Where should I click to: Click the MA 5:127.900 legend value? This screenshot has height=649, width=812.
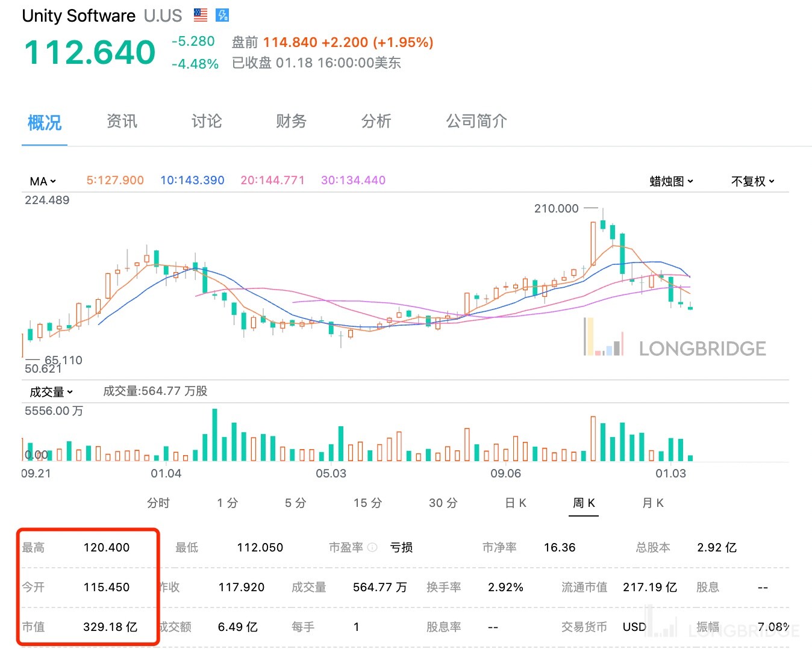115,181
